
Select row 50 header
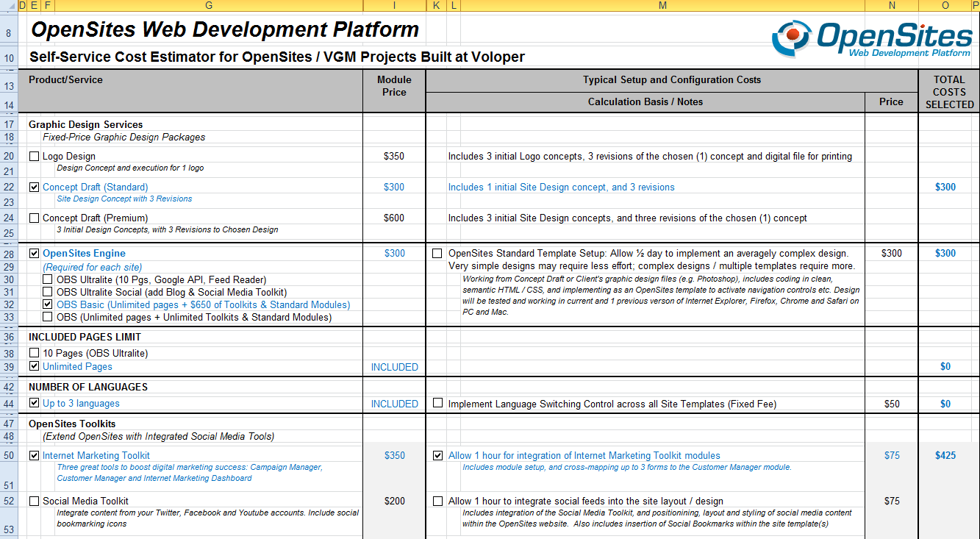[9, 456]
